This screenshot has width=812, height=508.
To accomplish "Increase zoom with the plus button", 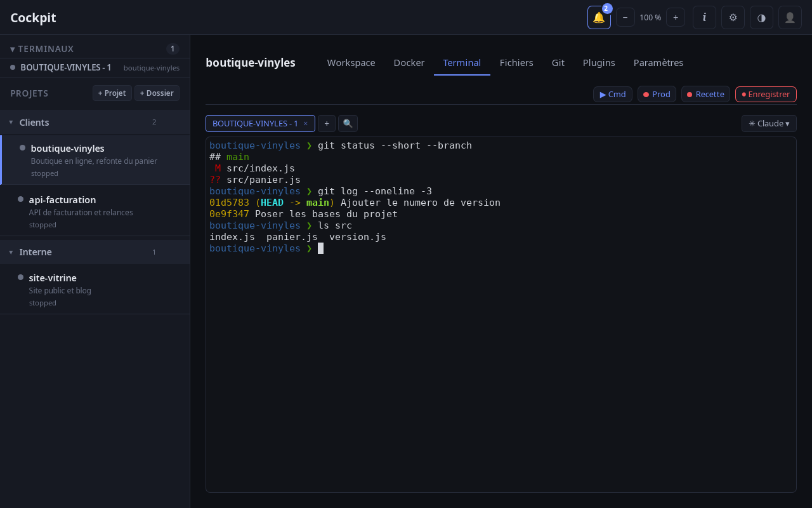I will coord(676,17).
